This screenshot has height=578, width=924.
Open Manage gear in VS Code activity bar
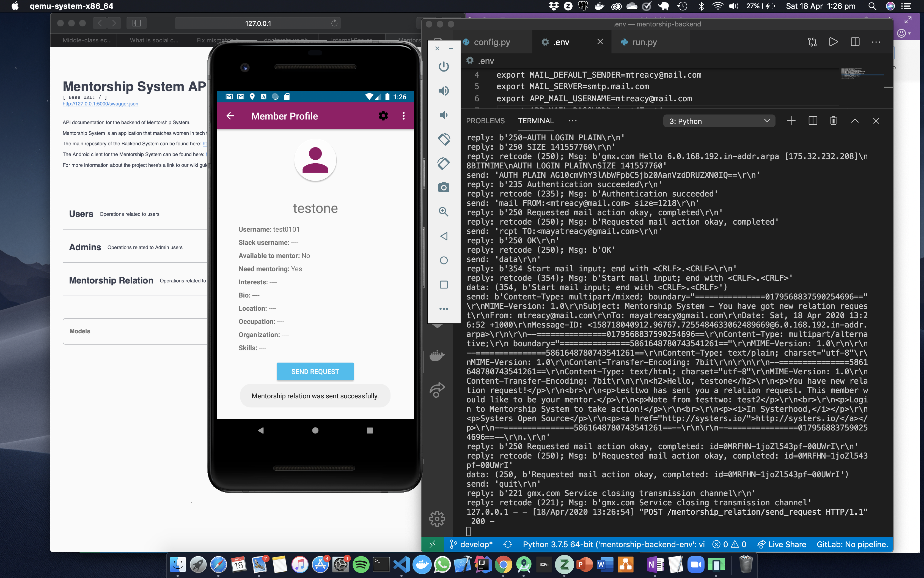click(x=437, y=519)
